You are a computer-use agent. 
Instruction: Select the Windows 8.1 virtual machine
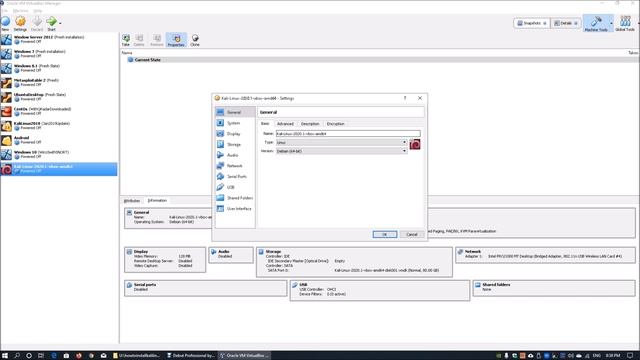(59, 68)
